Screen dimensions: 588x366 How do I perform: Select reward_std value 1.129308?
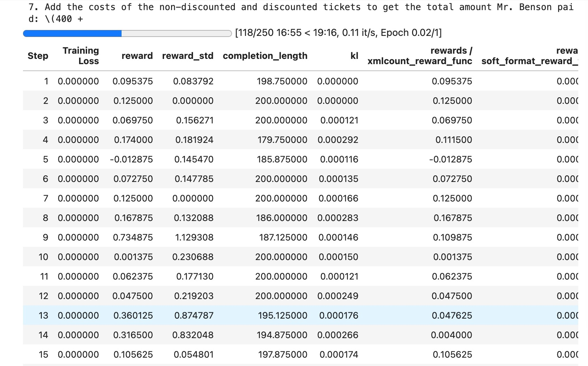194,237
